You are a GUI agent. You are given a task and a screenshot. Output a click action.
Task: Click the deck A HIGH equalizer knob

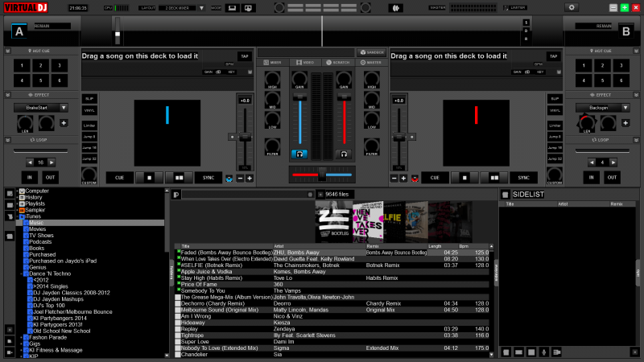pos(272,79)
